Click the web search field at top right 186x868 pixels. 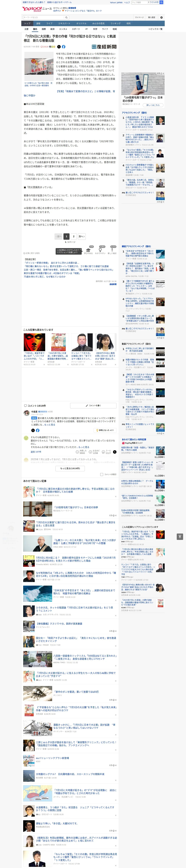pyautogui.click(x=139, y=2)
